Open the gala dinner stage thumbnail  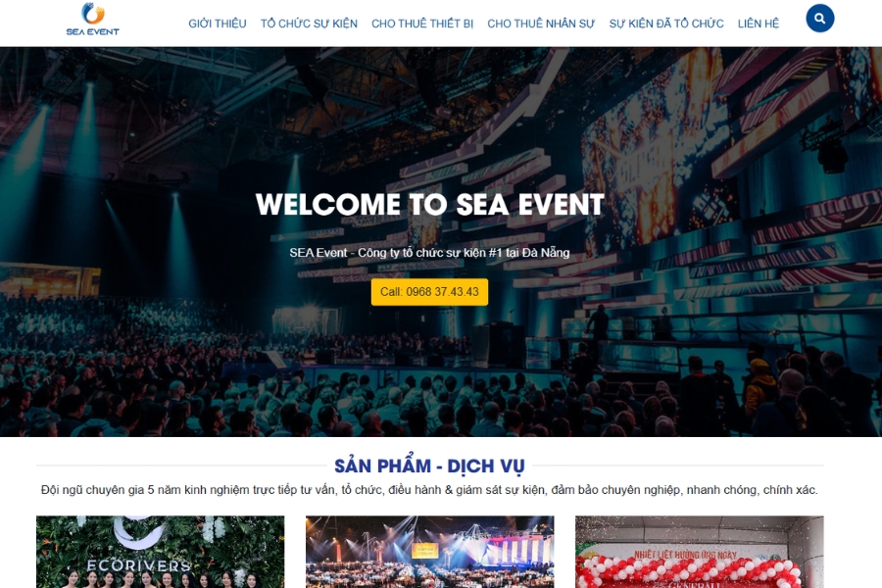[430, 552]
